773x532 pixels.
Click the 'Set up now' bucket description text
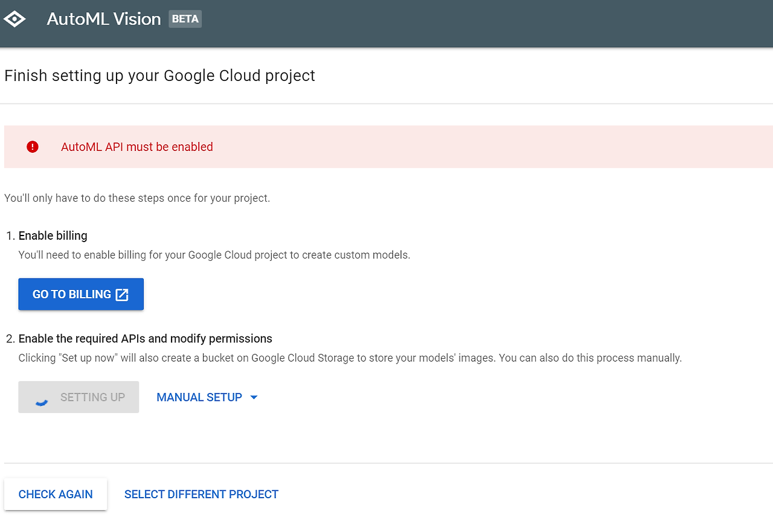point(350,358)
